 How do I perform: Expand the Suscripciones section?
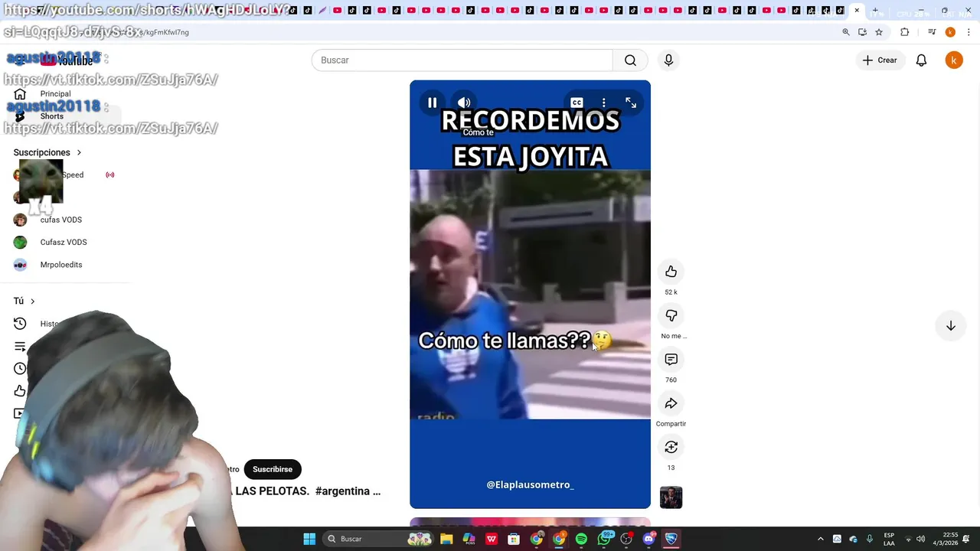click(47, 152)
